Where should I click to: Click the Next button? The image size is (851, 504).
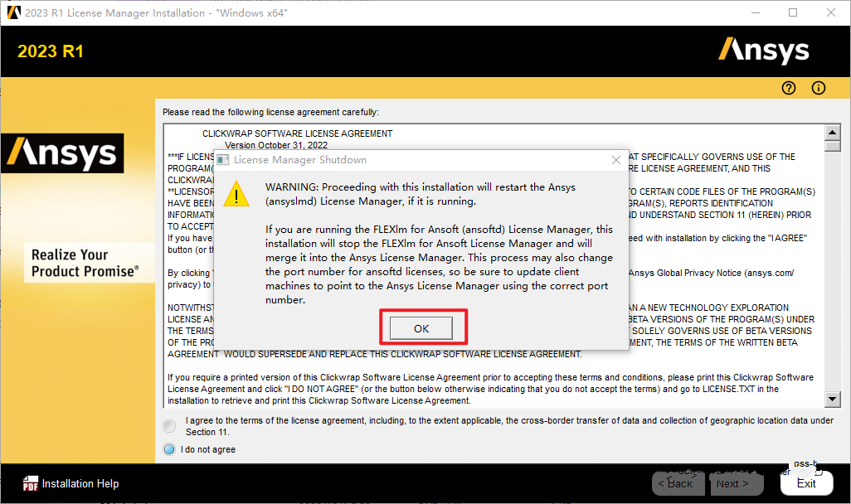pos(737,483)
